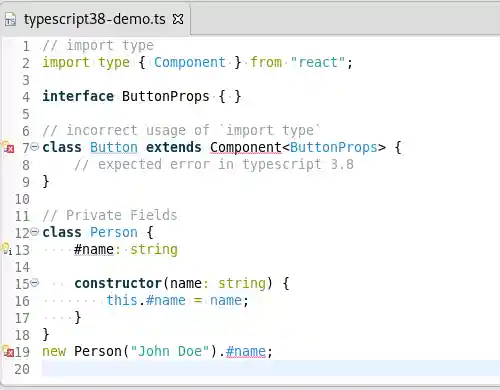Click the underlined Component in line 7
The image size is (500, 390).
(246, 147)
